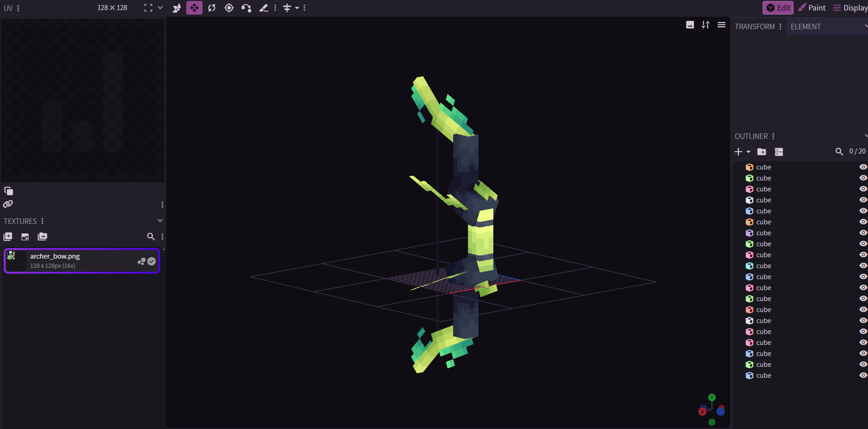This screenshot has height=429, width=868.
Task: Click the eraser-shaped tool icon in the toolbar
Action: [264, 8]
